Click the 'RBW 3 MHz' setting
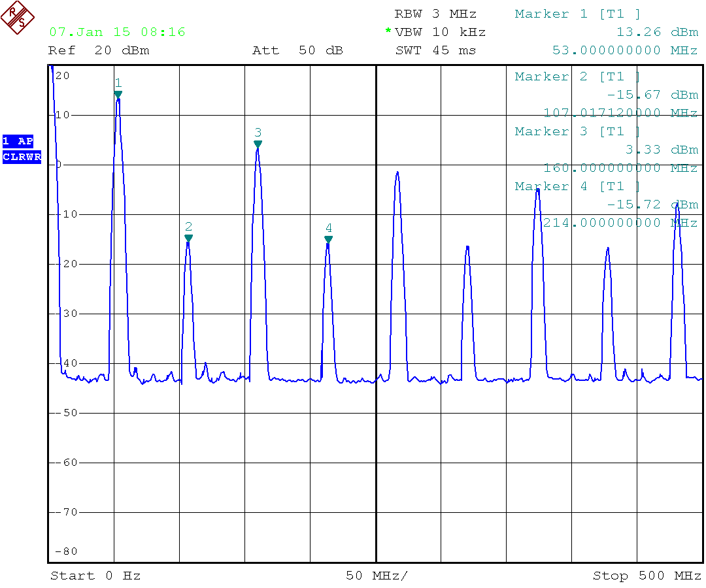This screenshot has width=706, height=588. (x=435, y=14)
